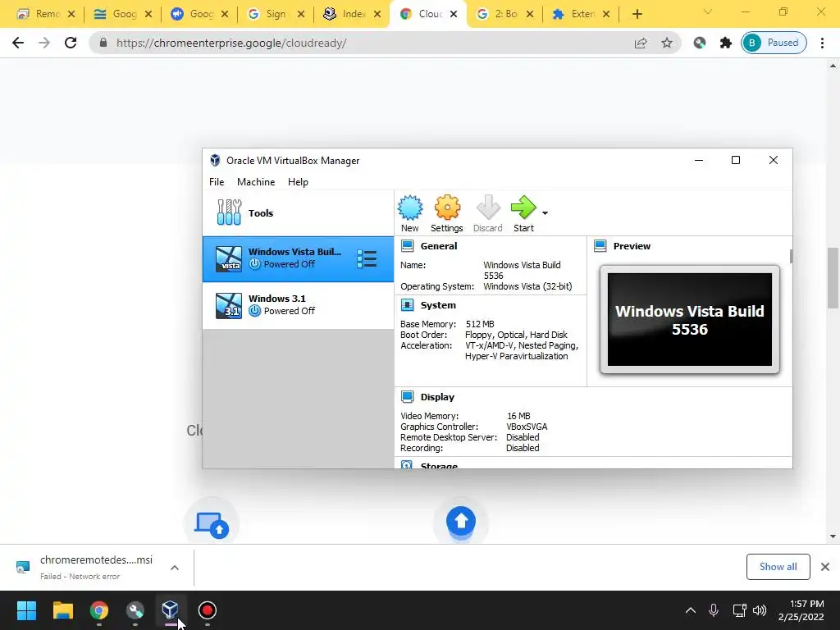
Task: Go back in Chrome
Action: pos(18,43)
